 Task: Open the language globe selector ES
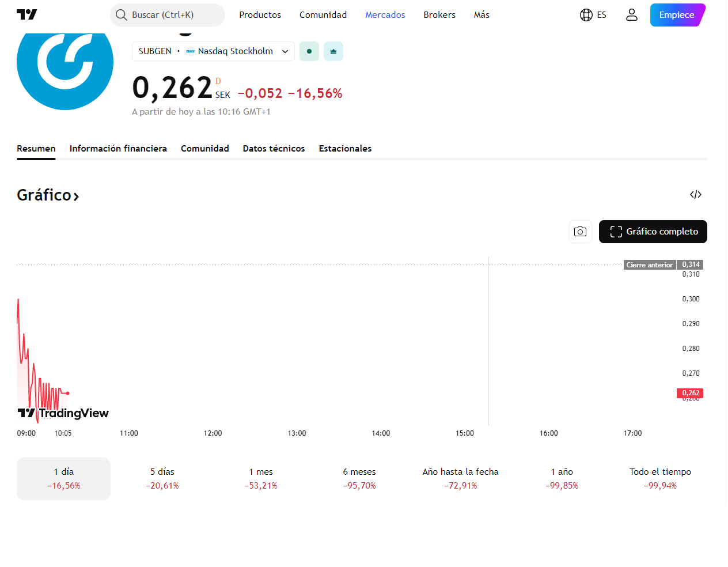[x=593, y=15]
